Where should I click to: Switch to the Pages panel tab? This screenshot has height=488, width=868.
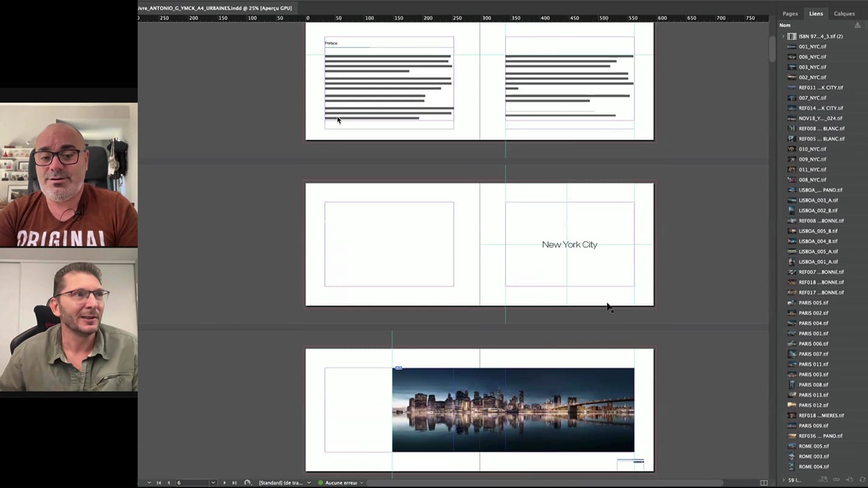(790, 13)
